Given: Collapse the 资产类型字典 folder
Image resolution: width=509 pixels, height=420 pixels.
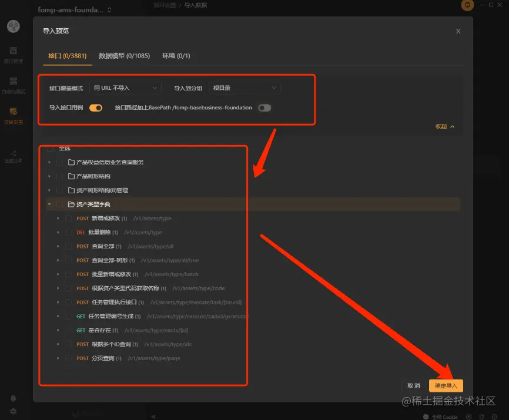Looking at the screenshot, I should click(x=49, y=204).
